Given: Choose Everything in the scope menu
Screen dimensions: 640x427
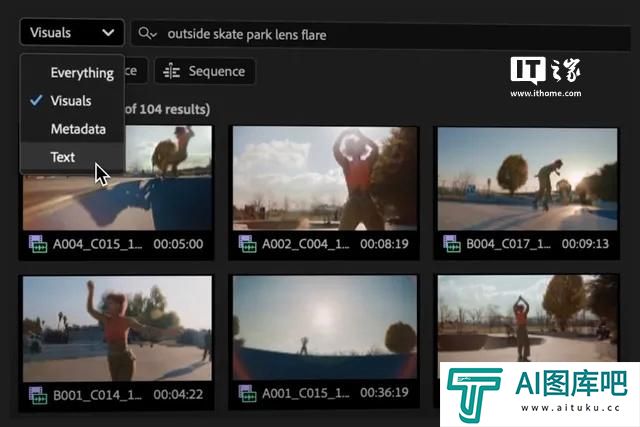Looking at the screenshot, I should (82, 73).
